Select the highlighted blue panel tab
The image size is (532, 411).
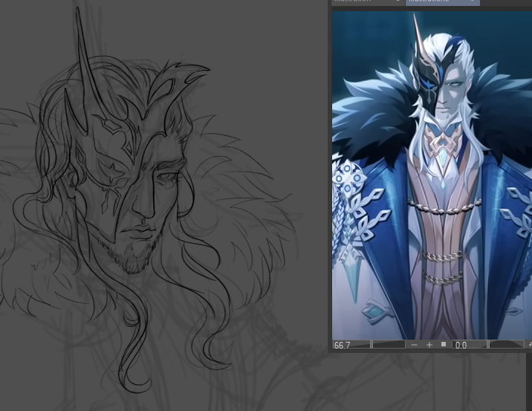point(443,2)
